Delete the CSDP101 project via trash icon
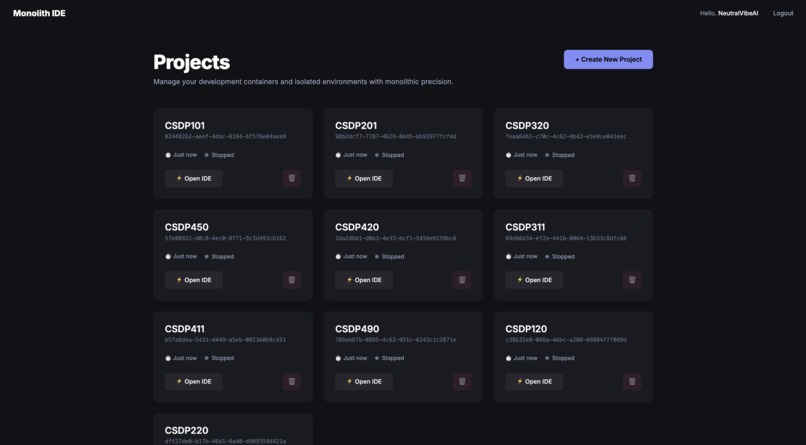 (291, 178)
